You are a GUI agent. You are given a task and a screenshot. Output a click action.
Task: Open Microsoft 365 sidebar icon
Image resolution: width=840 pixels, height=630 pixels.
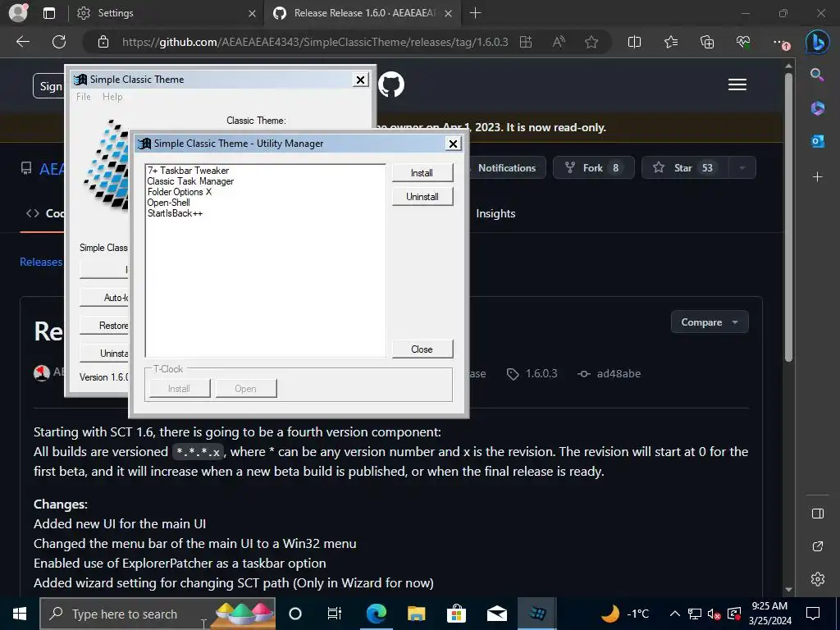(x=817, y=108)
